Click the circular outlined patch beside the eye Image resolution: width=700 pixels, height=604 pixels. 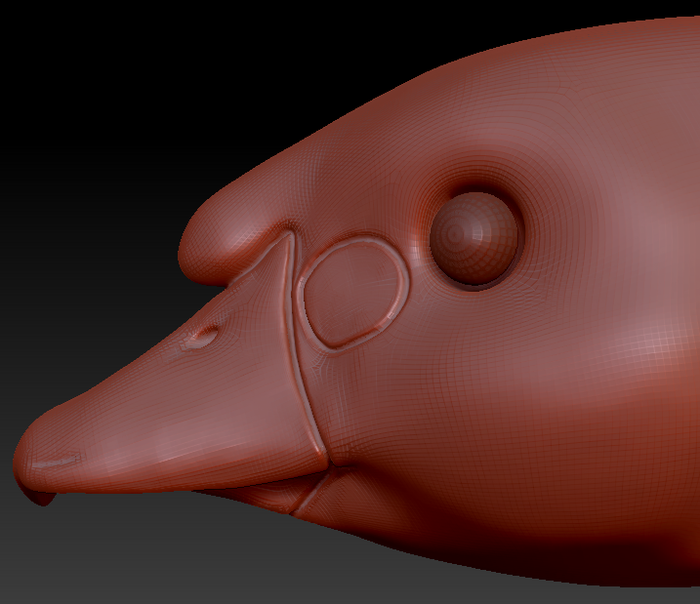(x=354, y=293)
